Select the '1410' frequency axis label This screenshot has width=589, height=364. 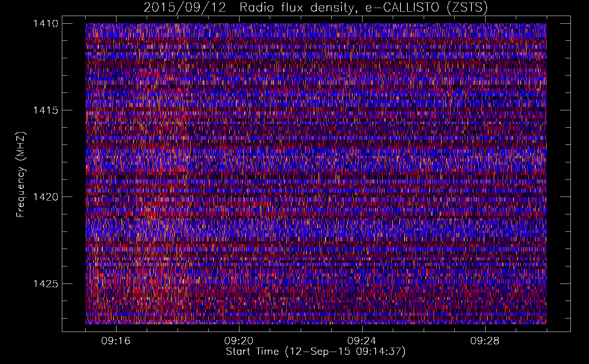coord(46,24)
